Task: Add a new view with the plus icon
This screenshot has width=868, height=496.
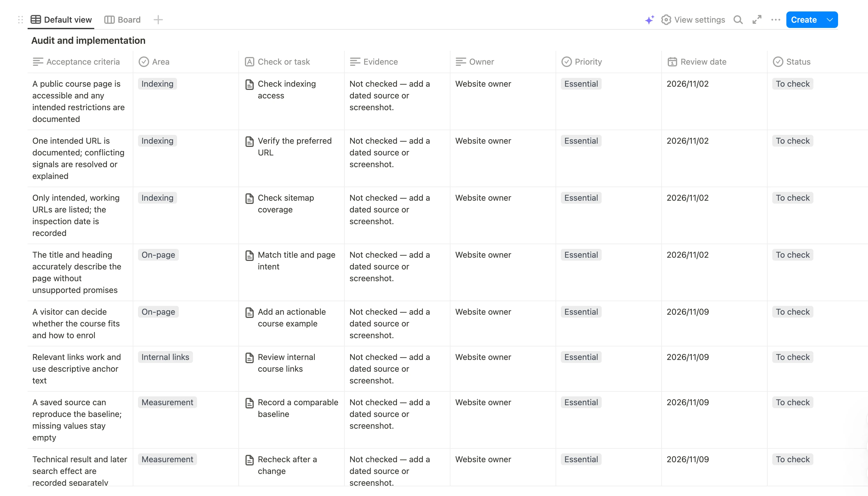Action: point(158,20)
